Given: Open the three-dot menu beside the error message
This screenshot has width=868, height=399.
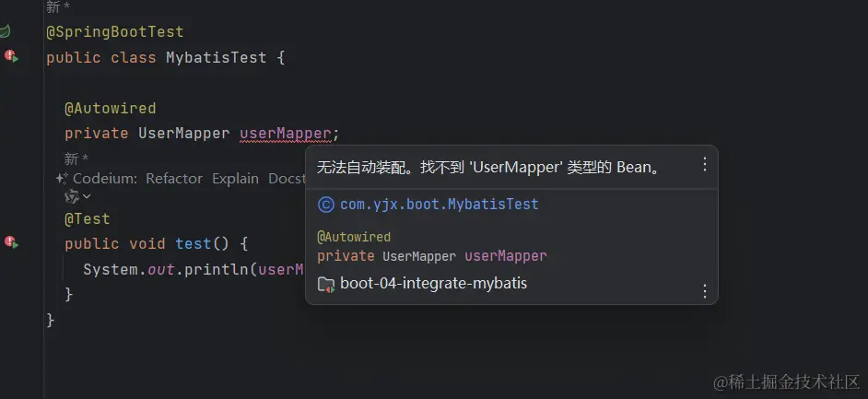Looking at the screenshot, I should coord(705,164).
